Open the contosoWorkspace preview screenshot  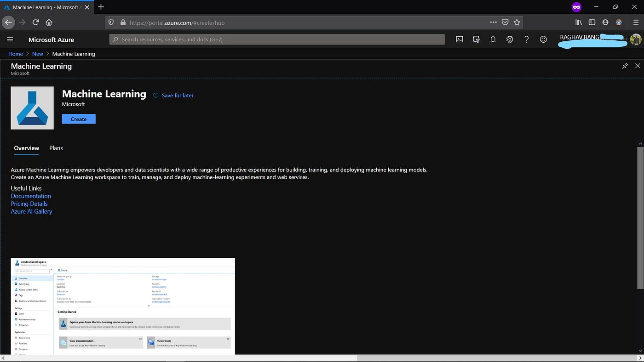coord(123,306)
